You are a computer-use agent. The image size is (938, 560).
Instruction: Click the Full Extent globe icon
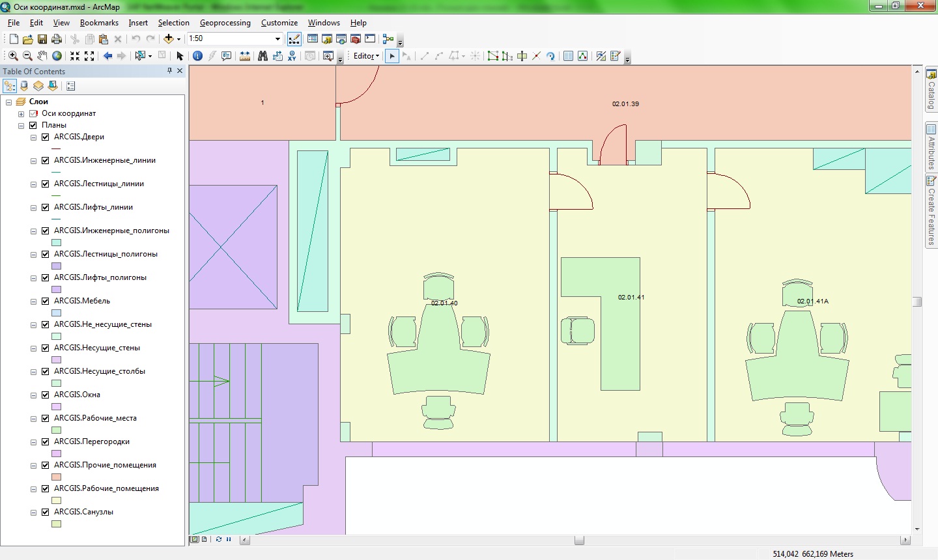click(57, 56)
